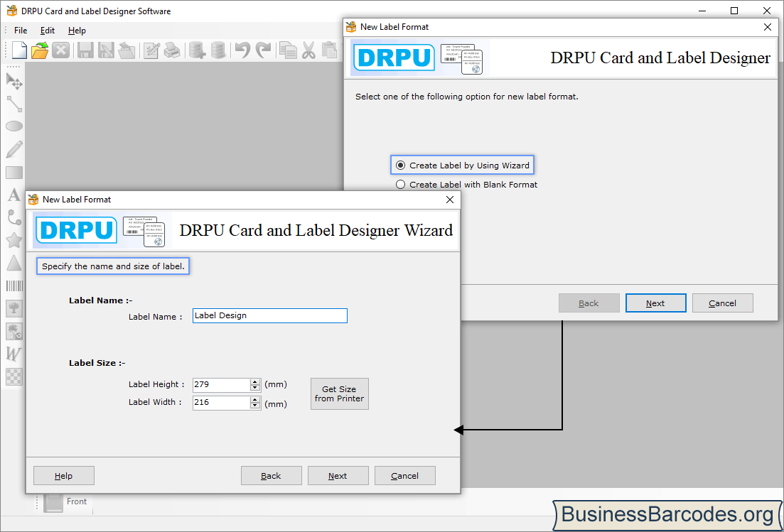Select the Ellipse shape tool
This screenshot has height=532, width=784.
click(14, 126)
